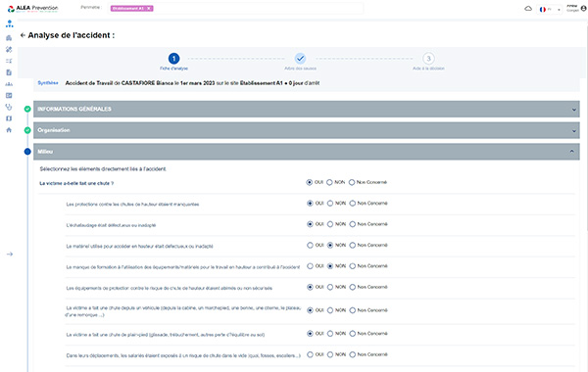Select Non Concerné for chute de plain-pied row

click(x=353, y=334)
